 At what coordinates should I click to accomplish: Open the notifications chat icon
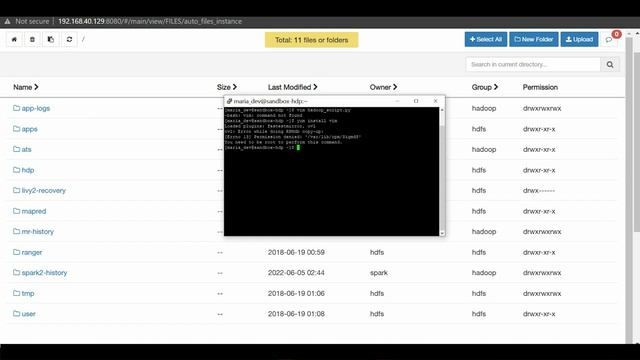[x=609, y=40]
